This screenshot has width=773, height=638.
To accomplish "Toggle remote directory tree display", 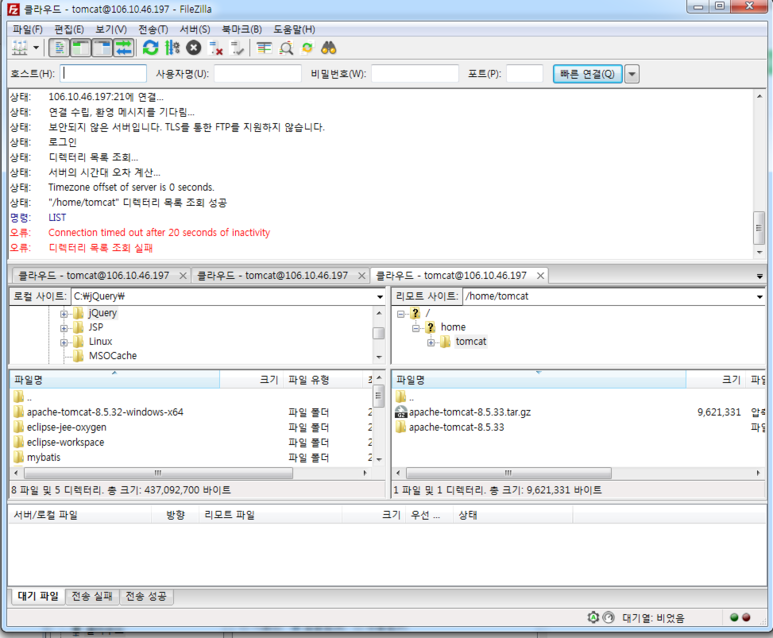I will click(102, 48).
